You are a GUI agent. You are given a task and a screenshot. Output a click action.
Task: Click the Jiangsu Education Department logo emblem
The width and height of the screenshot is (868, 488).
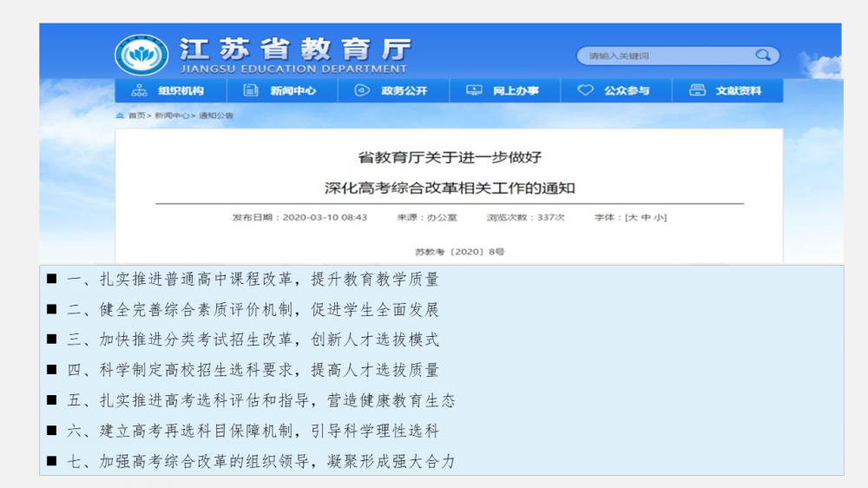click(x=141, y=56)
